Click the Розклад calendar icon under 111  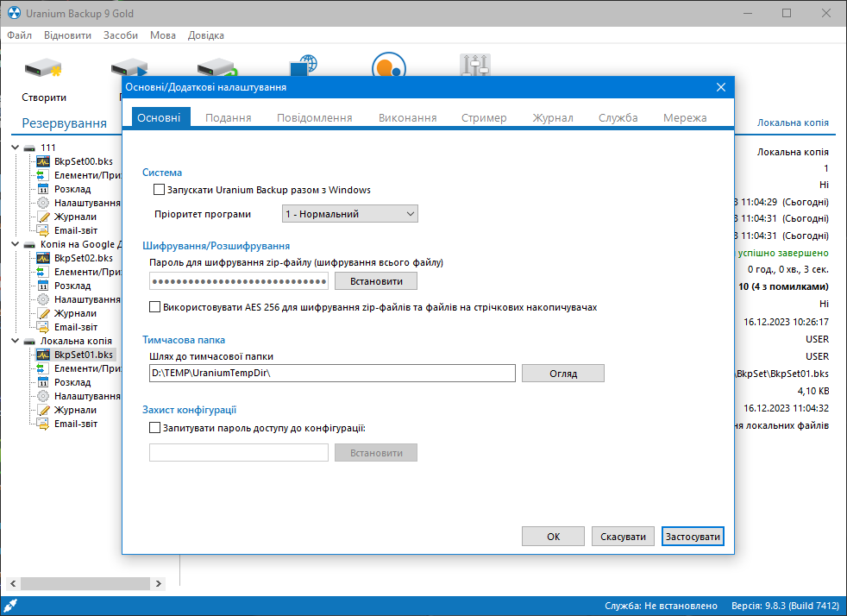coord(43,189)
